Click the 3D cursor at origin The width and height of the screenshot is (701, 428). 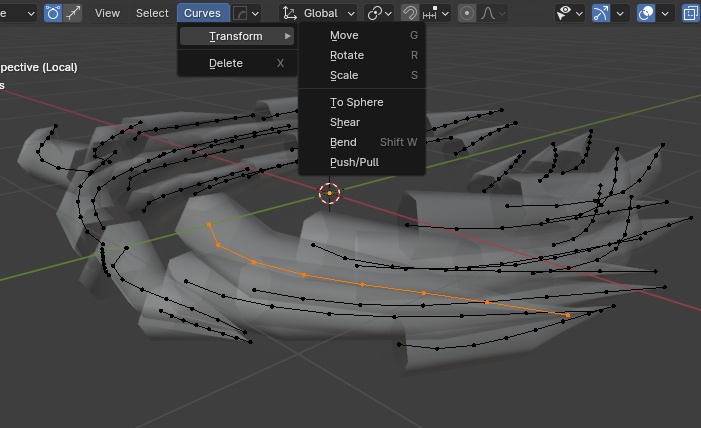(x=329, y=193)
